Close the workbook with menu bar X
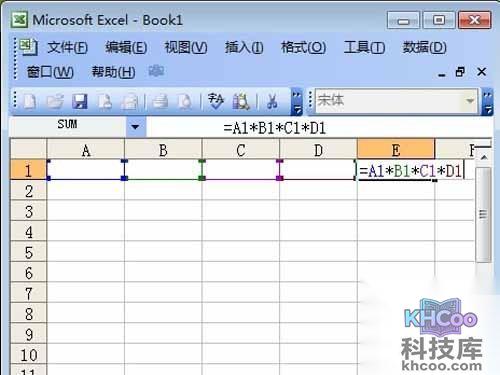The width and height of the screenshot is (500, 375). [x=482, y=72]
